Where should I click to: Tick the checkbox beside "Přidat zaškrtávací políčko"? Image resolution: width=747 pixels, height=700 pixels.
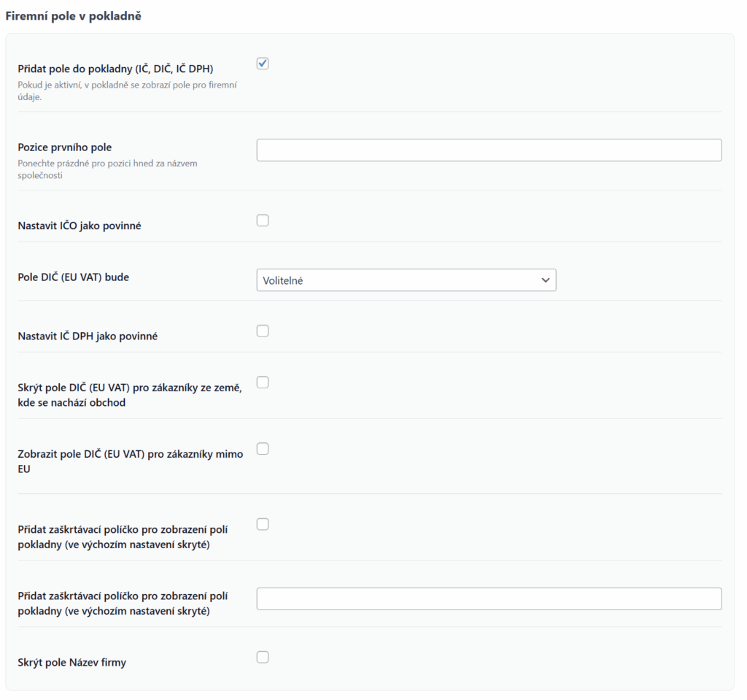[x=263, y=524]
